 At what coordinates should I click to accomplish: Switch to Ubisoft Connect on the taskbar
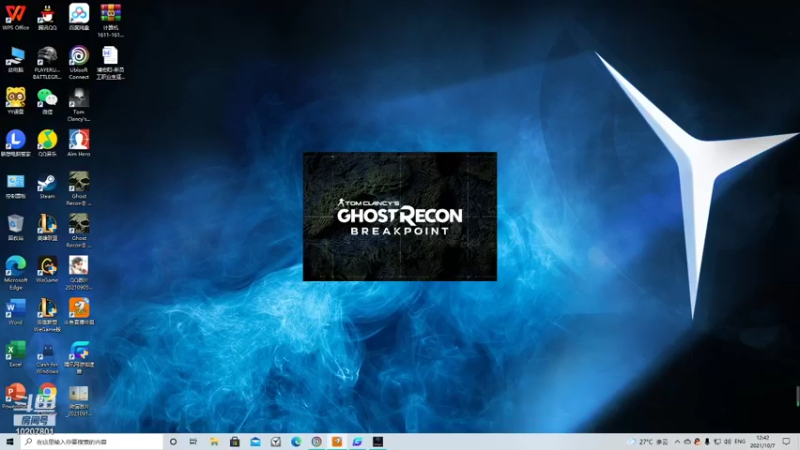pos(316,441)
